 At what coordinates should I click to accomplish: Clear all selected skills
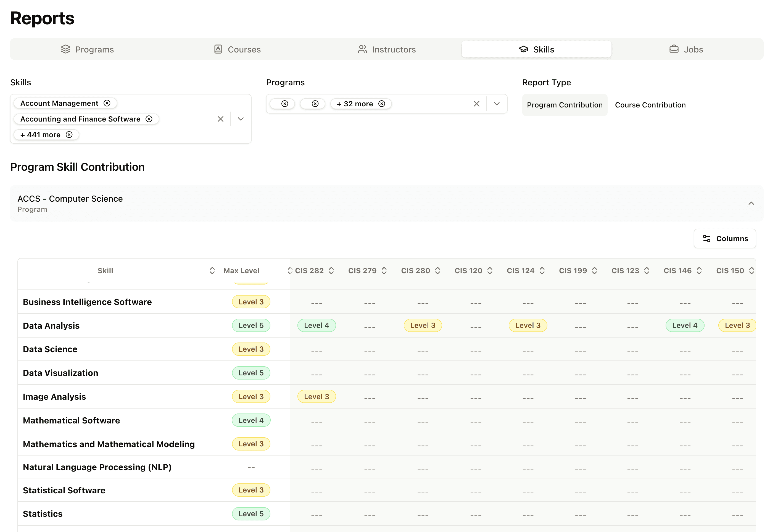(x=220, y=119)
